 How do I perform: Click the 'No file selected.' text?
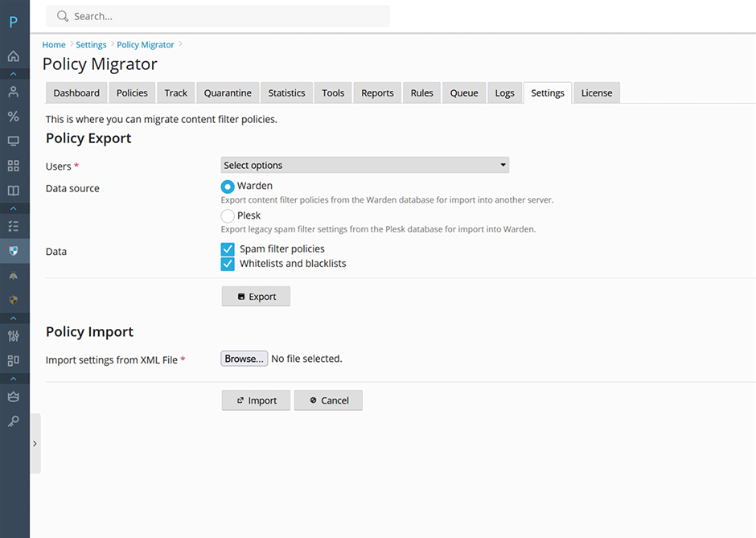point(306,359)
